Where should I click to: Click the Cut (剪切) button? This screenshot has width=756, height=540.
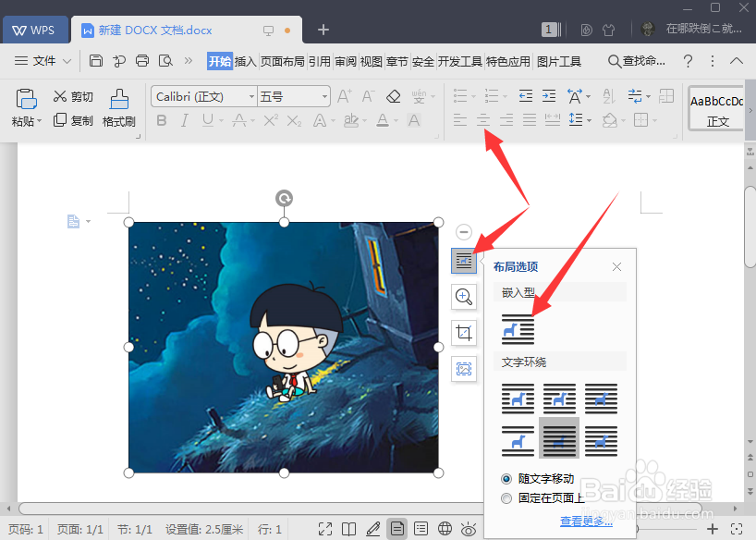pos(73,96)
